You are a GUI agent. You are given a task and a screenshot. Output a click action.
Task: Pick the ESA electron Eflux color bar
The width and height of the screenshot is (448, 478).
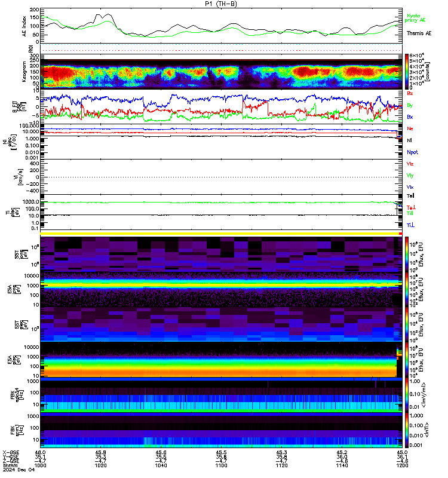(x=407, y=360)
